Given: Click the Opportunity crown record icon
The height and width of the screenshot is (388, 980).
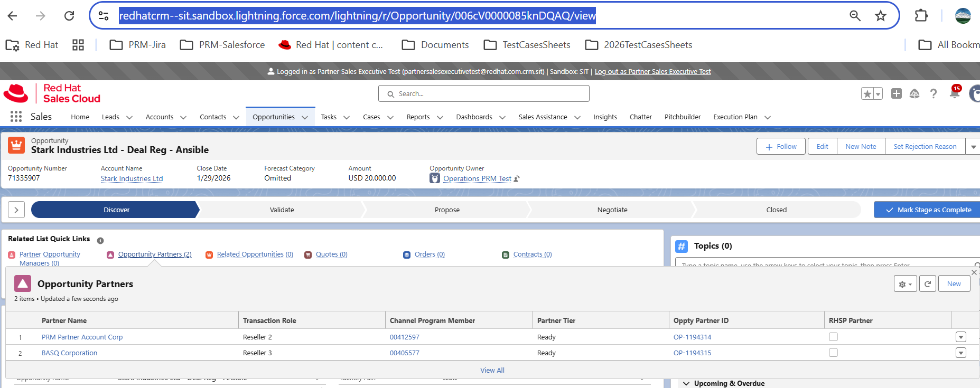Looking at the screenshot, I should click(16, 145).
